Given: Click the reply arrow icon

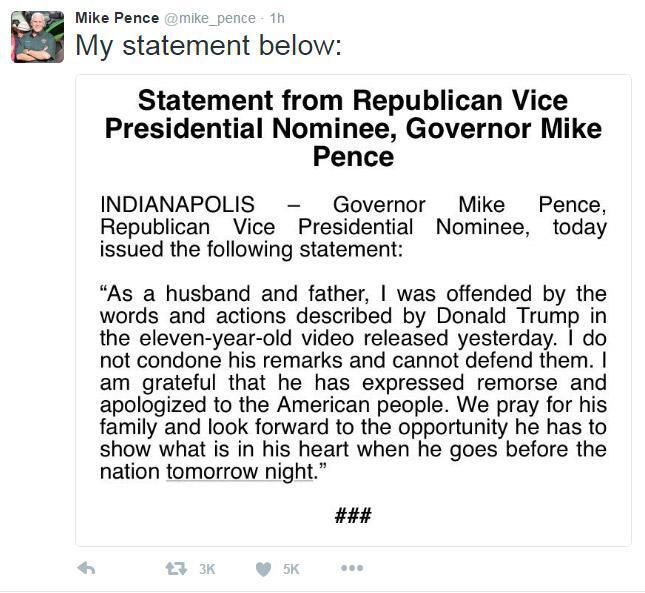Looking at the screenshot, I should pyautogui.click(x=86, y=568).
